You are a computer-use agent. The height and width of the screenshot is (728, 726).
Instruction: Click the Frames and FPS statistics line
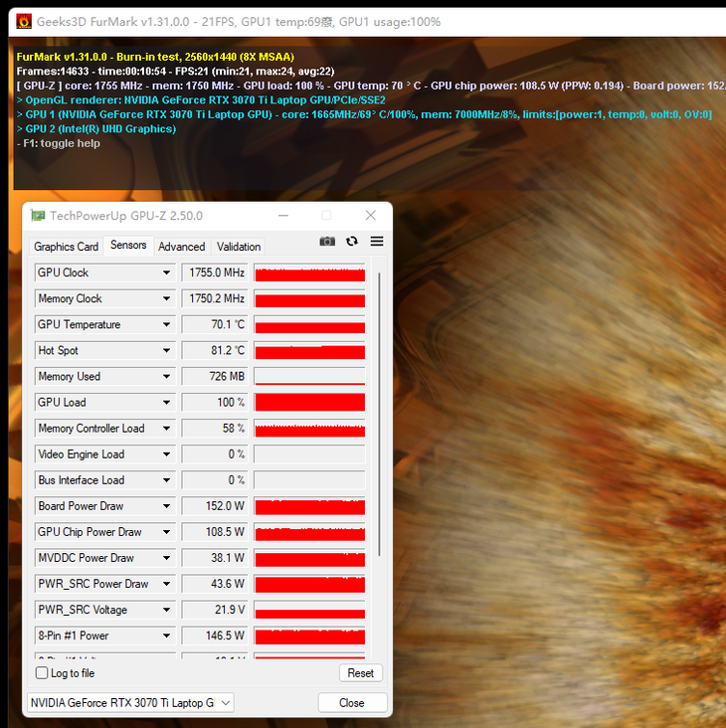tap(175, 71)
